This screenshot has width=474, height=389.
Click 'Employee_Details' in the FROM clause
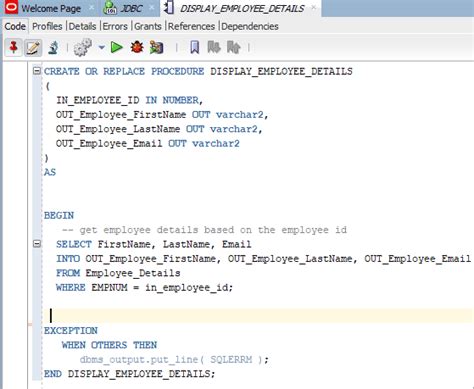pos(133,273)
